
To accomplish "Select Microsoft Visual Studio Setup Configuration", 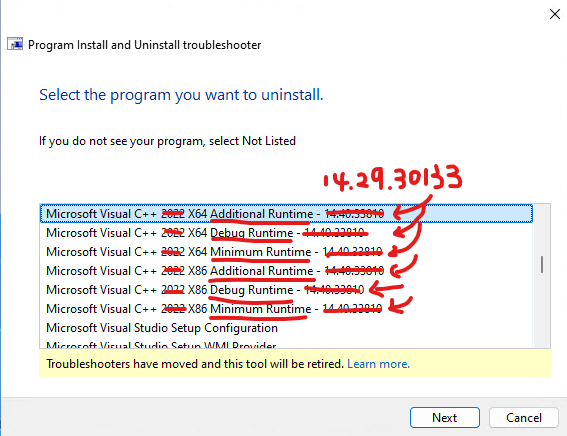I will pyautogui.click(x=286, y=328).
